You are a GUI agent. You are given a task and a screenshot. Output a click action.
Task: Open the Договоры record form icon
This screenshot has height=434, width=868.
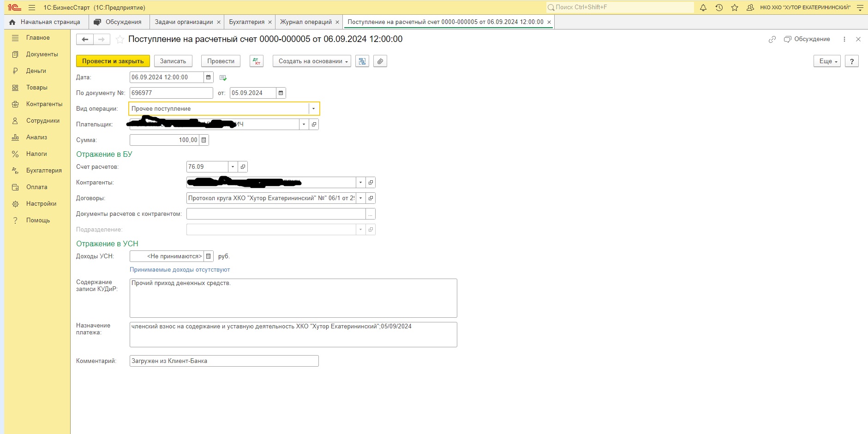[371, 198]
